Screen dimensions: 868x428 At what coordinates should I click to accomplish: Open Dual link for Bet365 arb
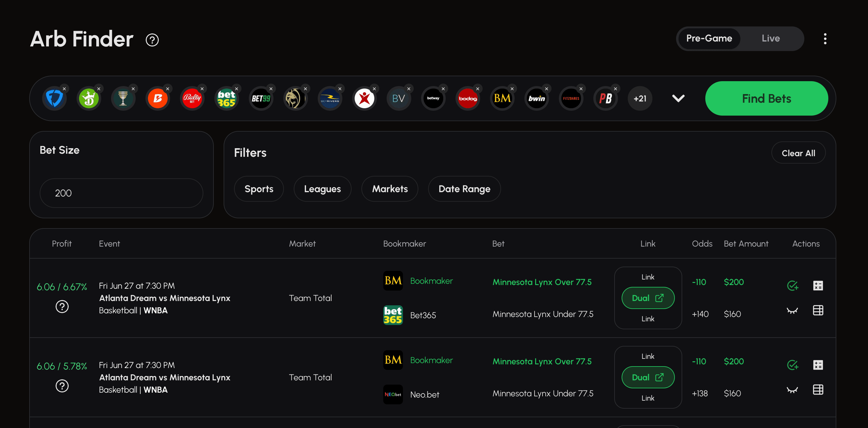[x=648, y=298]
